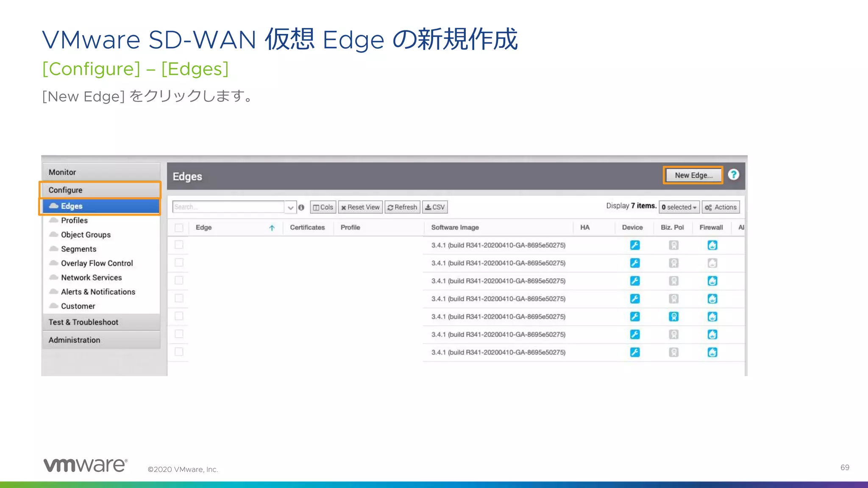Image resolution: width=868 pixels, height=488 pixels.
Task: Select Profiles under Configure
Action: 74,220
